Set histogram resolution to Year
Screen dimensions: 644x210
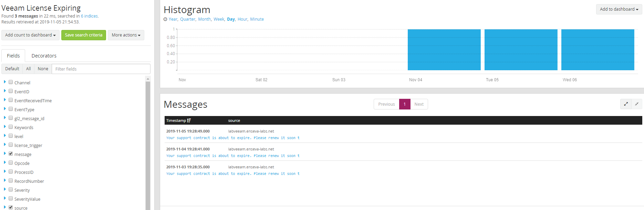[173, 19]
